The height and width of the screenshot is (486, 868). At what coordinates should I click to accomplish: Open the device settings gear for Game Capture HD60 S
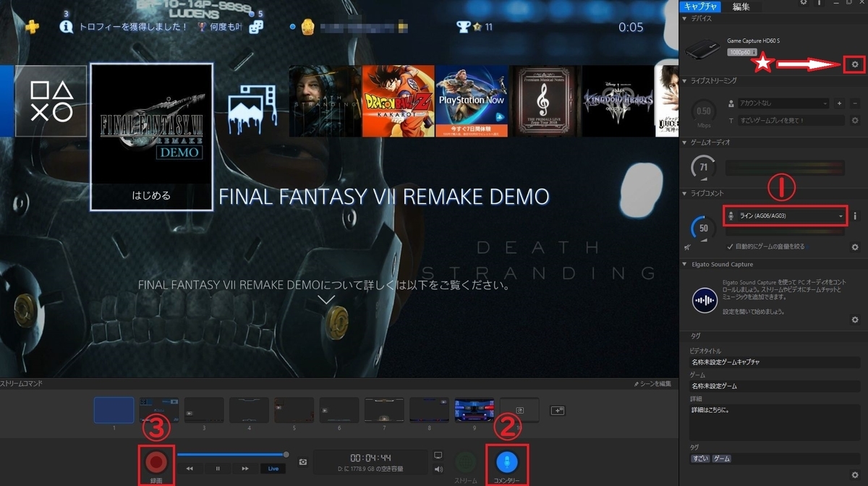pyautogui.click(x=855, y=64)
